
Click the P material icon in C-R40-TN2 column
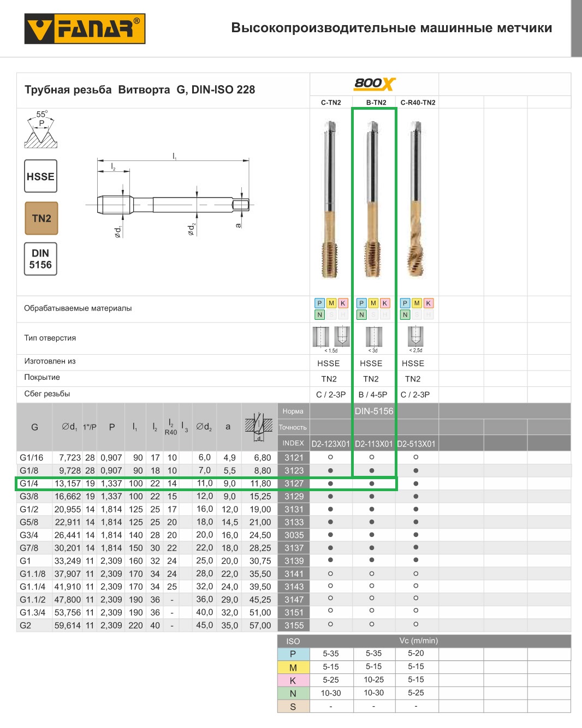pos(405,303)
